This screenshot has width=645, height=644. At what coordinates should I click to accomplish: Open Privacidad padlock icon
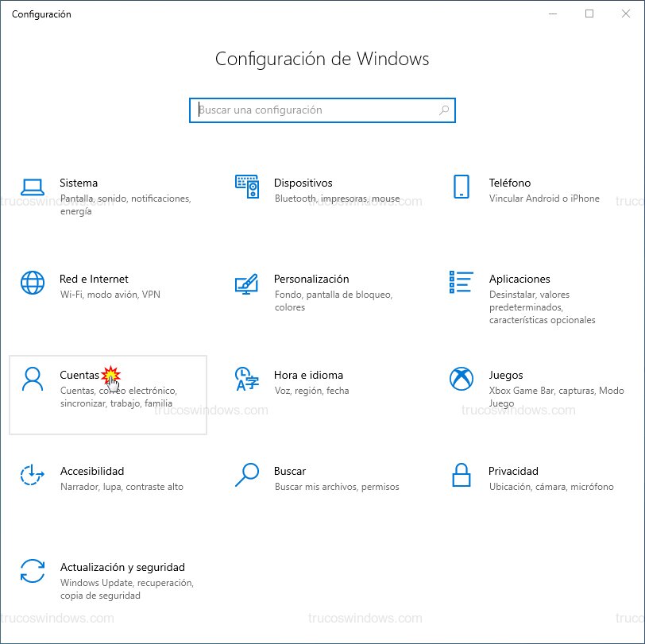pos(461,474)
